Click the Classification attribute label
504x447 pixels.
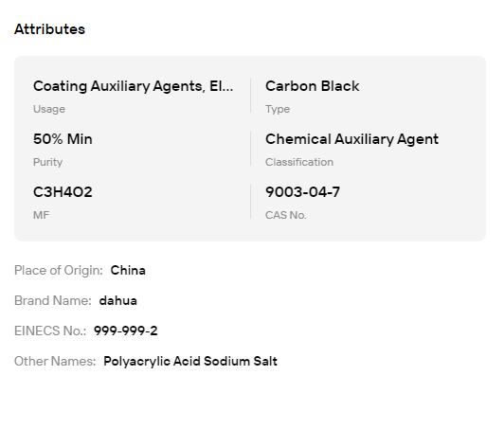pos(299,162)
